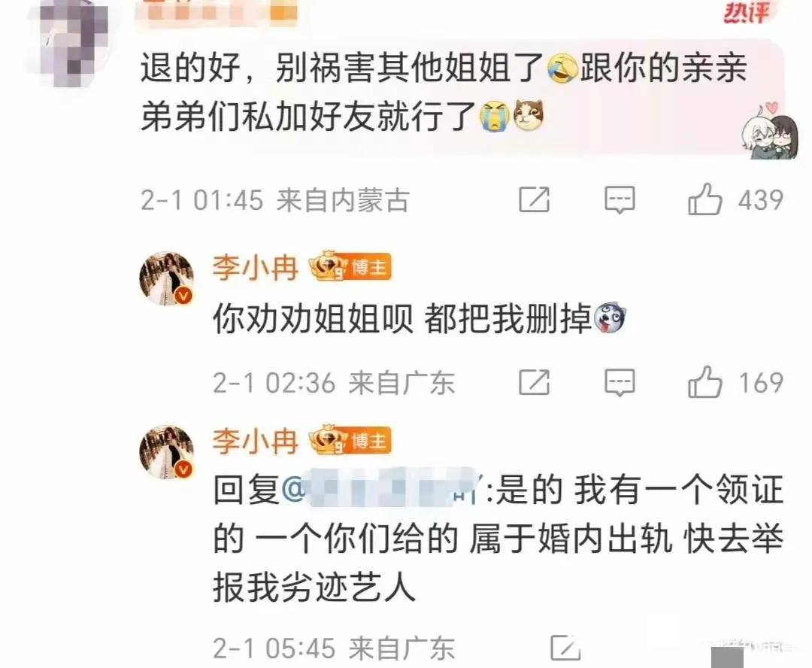Tap the reply text 你劝劝姐姐呗 都把我删掉
The width and height of the screenshot is (812, 668).
point(401,318)
